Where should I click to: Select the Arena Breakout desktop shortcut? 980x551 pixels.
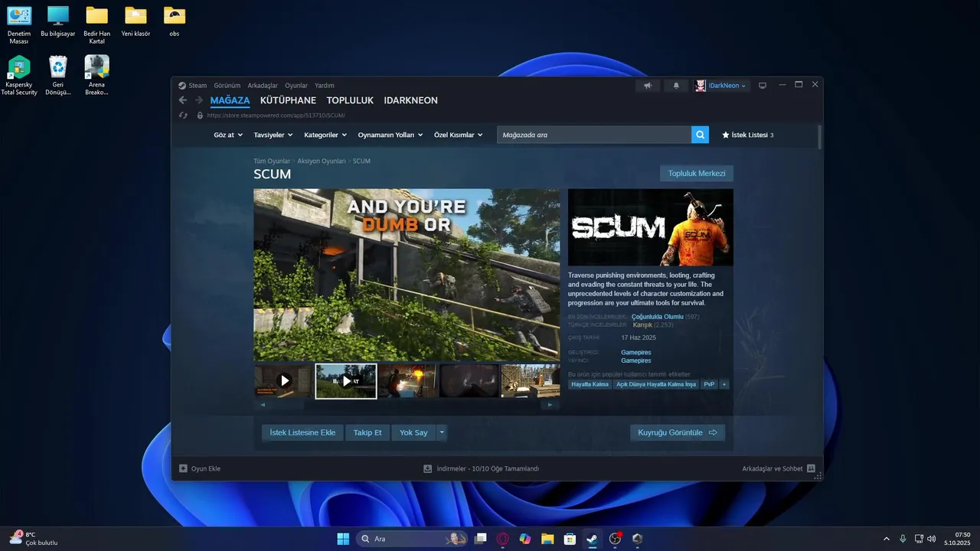[x=96, y=76]
